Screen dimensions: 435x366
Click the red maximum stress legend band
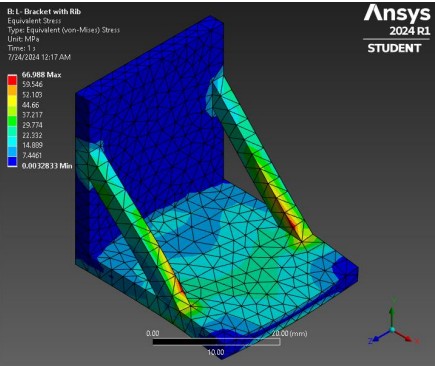tap(12, 80)
